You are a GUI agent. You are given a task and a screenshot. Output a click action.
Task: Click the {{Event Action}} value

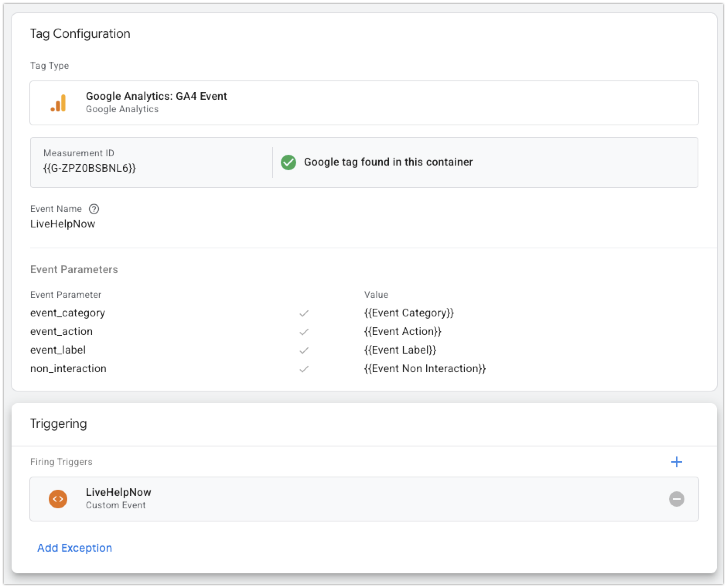point(403,331)
